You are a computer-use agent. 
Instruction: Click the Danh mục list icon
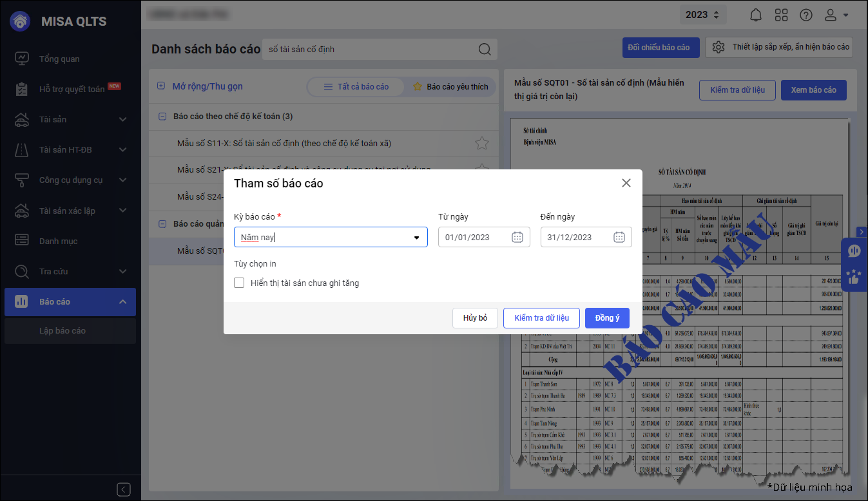click(x=22, y=241)
